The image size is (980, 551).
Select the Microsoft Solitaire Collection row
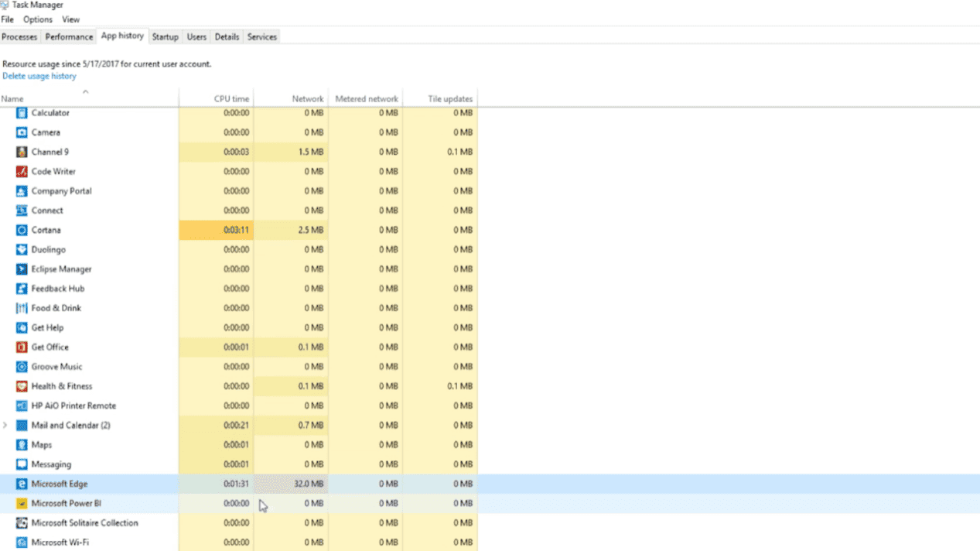click(84, 523)
